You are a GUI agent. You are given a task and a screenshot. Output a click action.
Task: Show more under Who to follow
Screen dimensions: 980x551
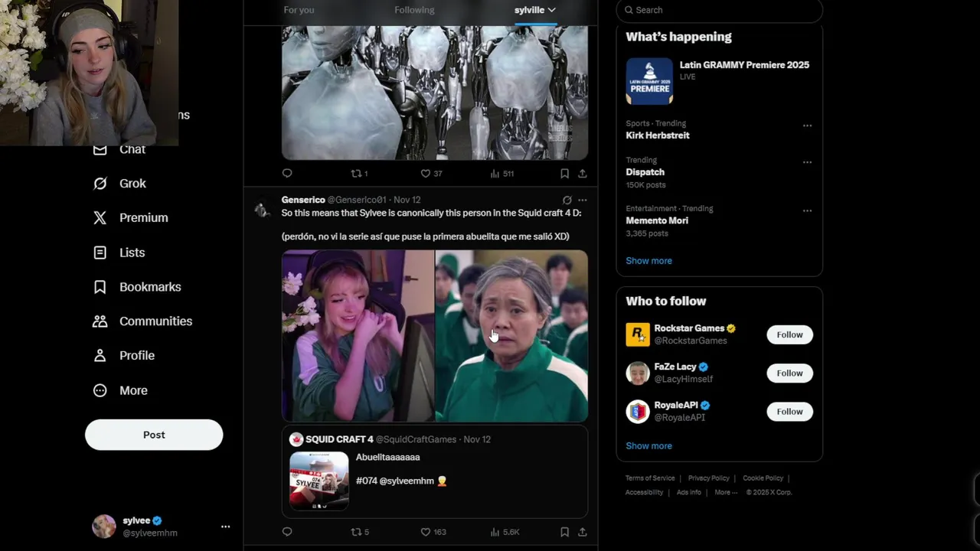coord(648,446)
